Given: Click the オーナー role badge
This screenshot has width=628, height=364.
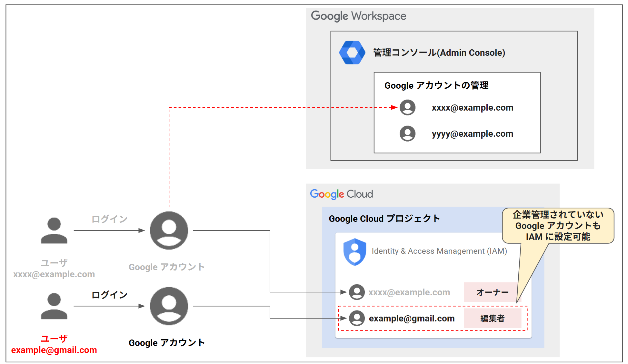Looking at the screenshot, I should [x=492, y=292].
